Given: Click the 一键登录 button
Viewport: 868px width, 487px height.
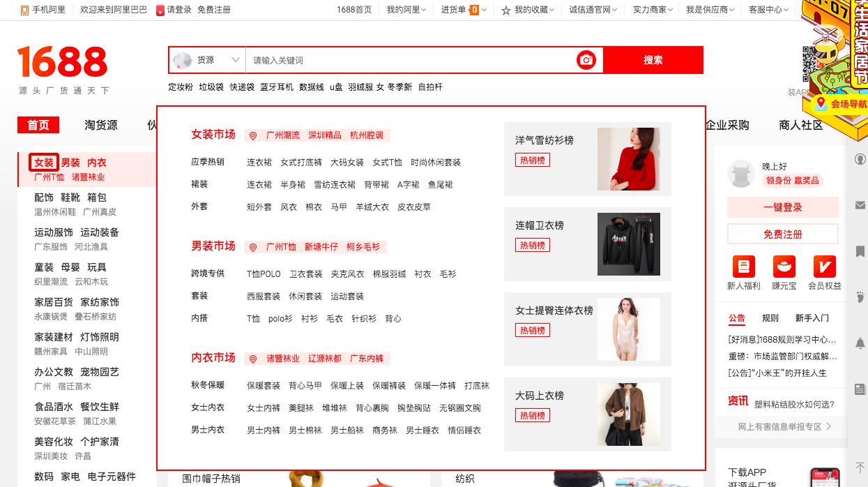Looking at the screenshot, I should point(783,207).
